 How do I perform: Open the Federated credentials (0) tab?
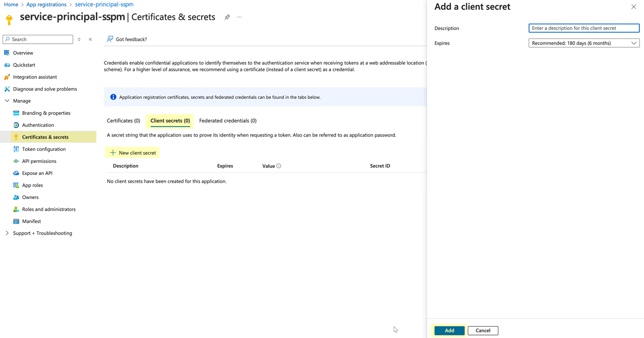(228, 121)
